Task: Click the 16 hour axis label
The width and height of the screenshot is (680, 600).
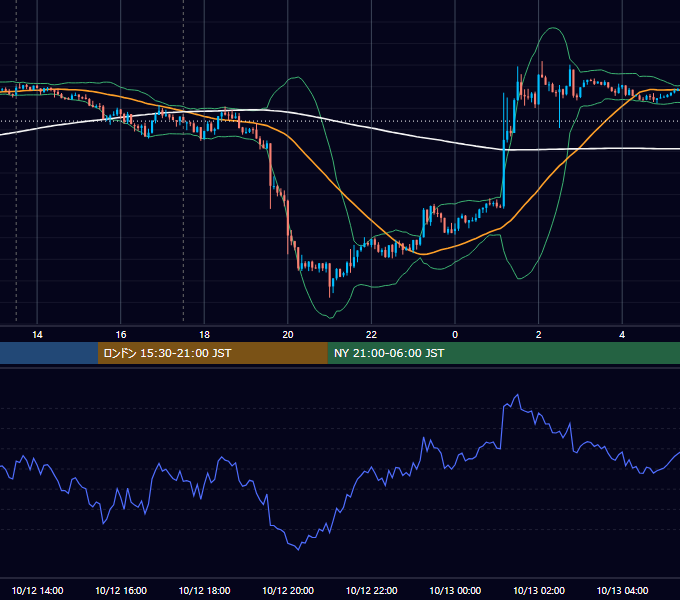Action: point(121,335)
